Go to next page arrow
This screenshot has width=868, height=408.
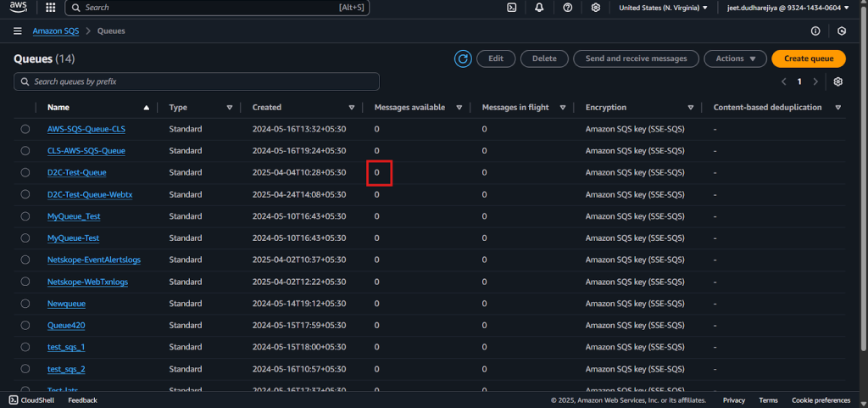tap(815, 81)
